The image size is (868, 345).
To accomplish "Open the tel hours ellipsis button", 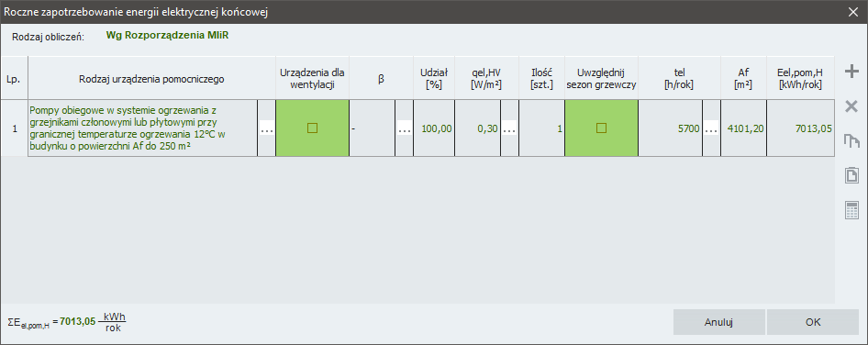I will (x=711, y=128).
